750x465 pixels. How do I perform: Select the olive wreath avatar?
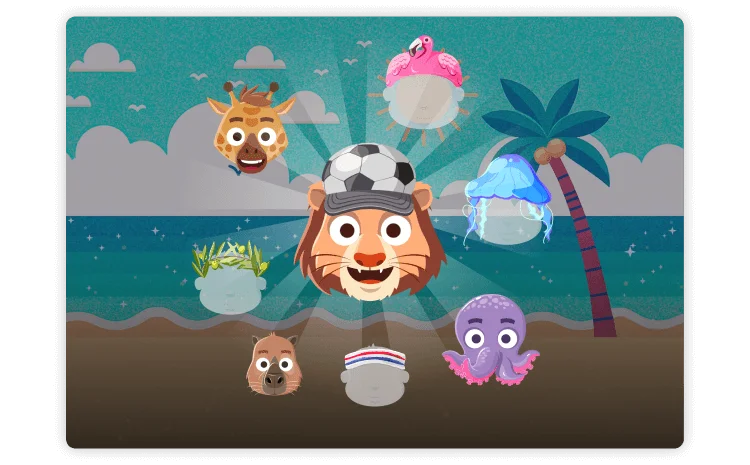click(231, 277)
